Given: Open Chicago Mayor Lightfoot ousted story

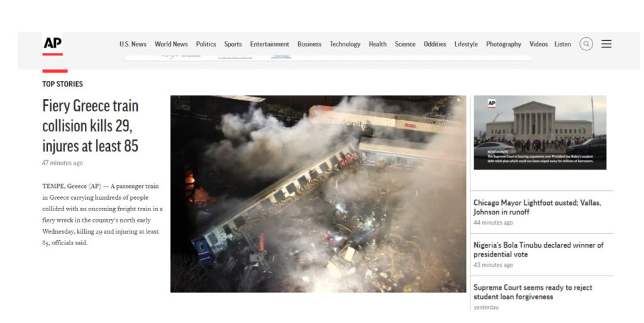Looking at the screenshot, I should pyautogui.click(x=537, y=207).
